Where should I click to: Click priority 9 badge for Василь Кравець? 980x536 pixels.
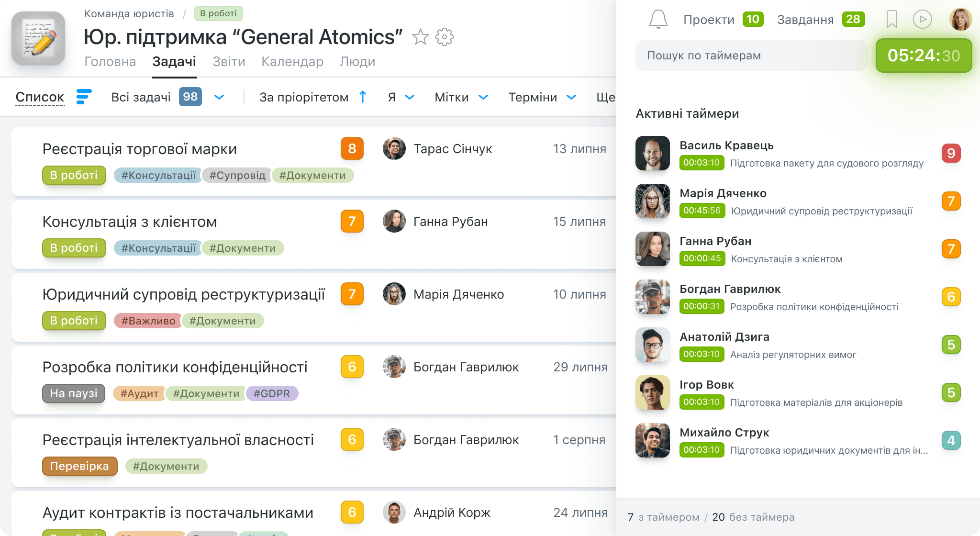(x=951, y=153)
